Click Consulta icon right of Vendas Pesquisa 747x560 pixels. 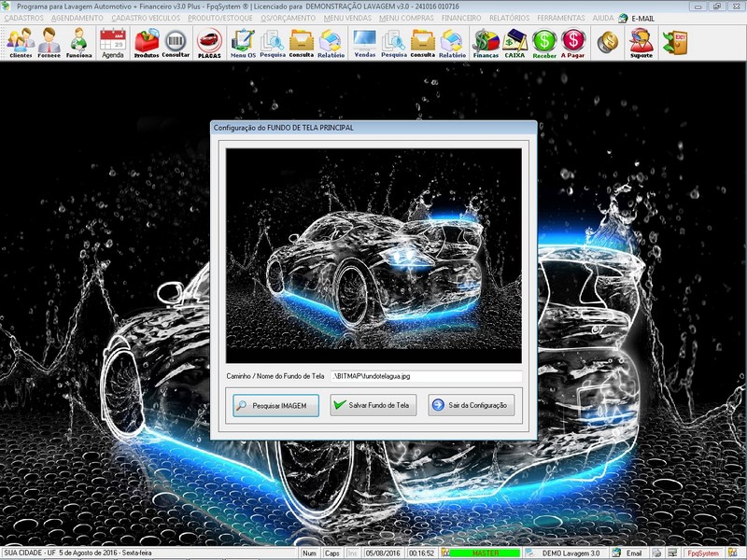(423, 43)
